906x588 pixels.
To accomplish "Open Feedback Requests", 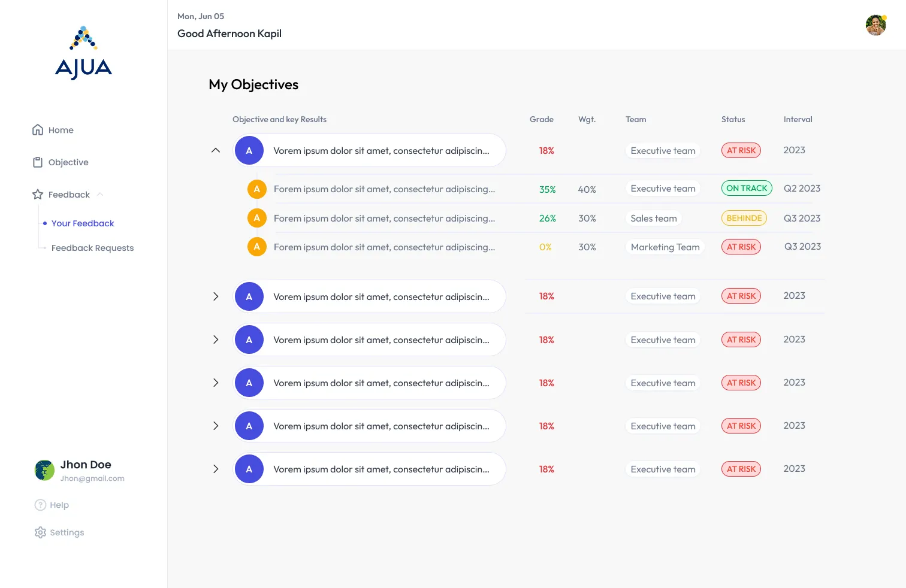I will click(x=92, y=247).
